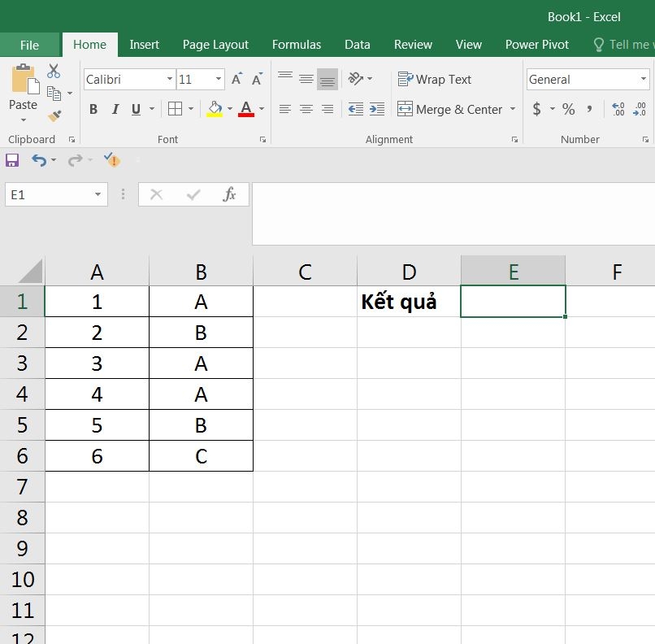Increase decimal places icon
The width and height of the screenshot is (655, 644).
[618, 109]
